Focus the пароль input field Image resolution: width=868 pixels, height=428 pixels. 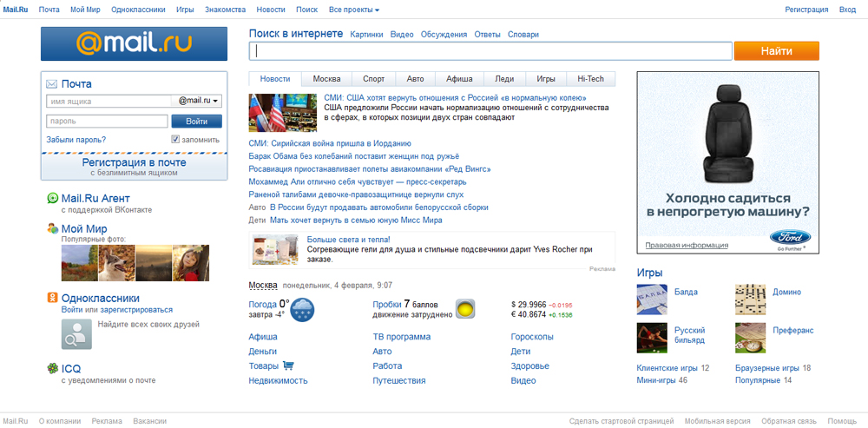point(107,122)
